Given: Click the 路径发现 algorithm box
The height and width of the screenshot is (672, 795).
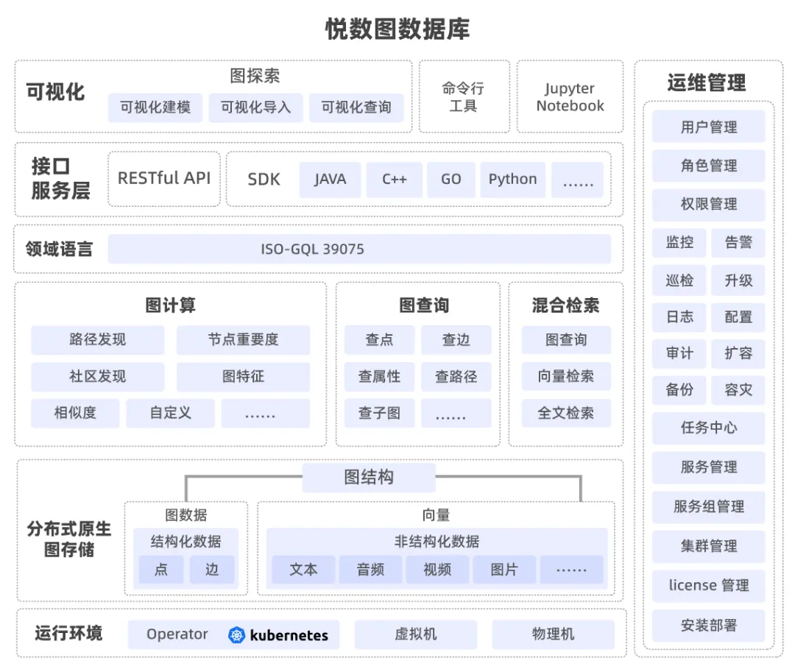Looking at the screenshot, I should click(x=97, y=340).
